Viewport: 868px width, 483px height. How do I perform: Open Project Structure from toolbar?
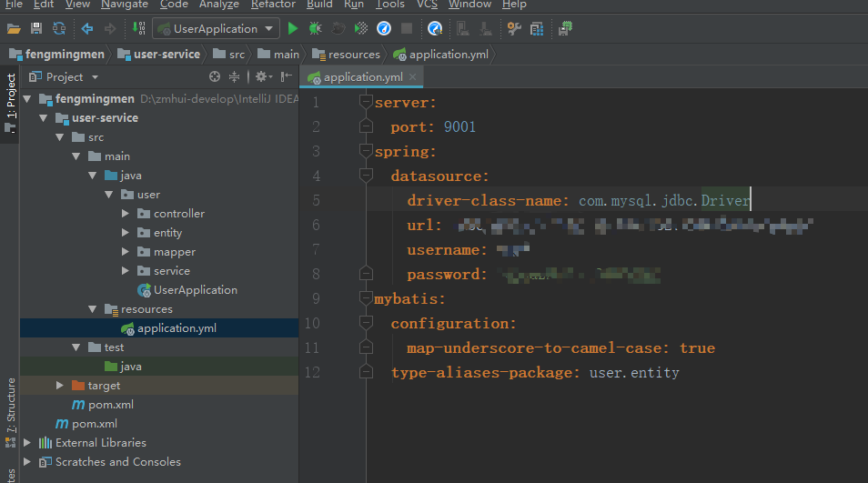537,29
